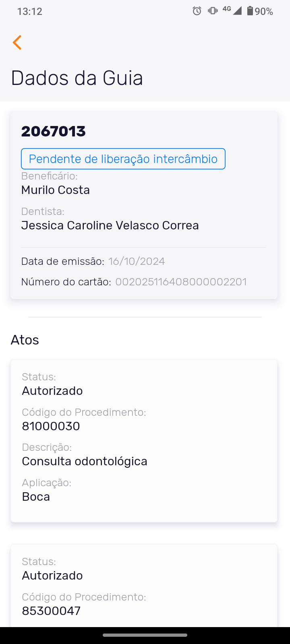Tap procedure code 81000030
Image resolution: width=290 pixels, height=644 pixels.
[x=51, y=426]
